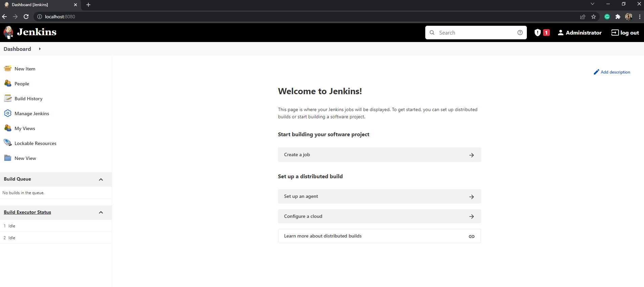Reload the page with browser refresh icon
The height and width of the screenshot is (287, 644).
point(26,17)
